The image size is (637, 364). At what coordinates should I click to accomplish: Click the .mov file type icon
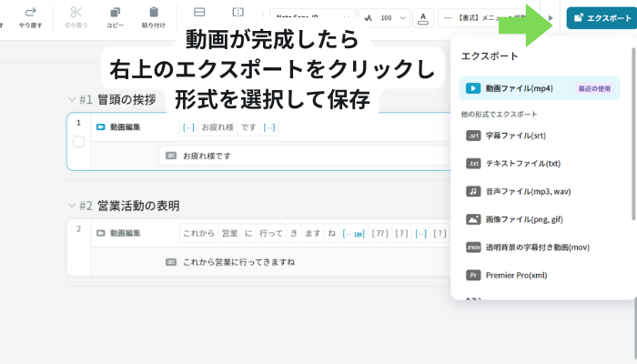[473, 247]
